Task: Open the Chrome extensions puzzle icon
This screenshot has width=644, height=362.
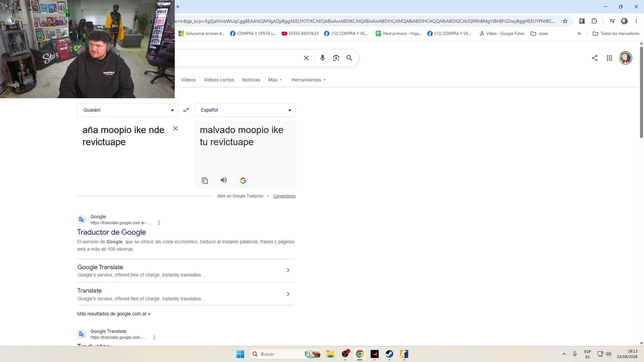Action: (594, 21)
